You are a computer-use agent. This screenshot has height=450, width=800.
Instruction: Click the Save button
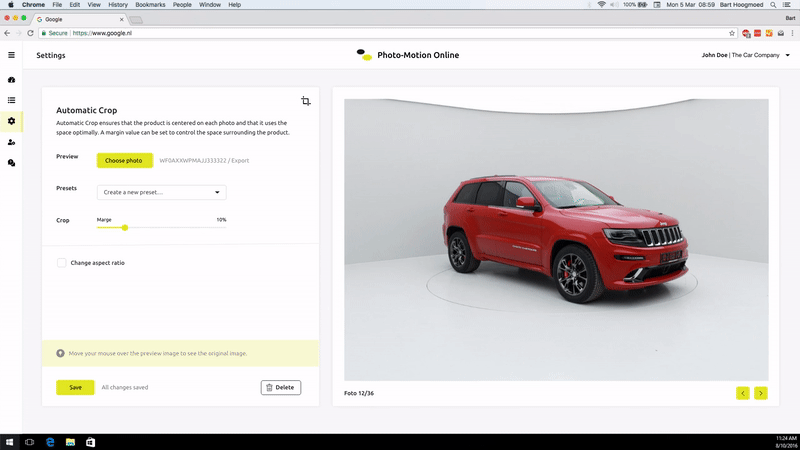coord(75,387)
